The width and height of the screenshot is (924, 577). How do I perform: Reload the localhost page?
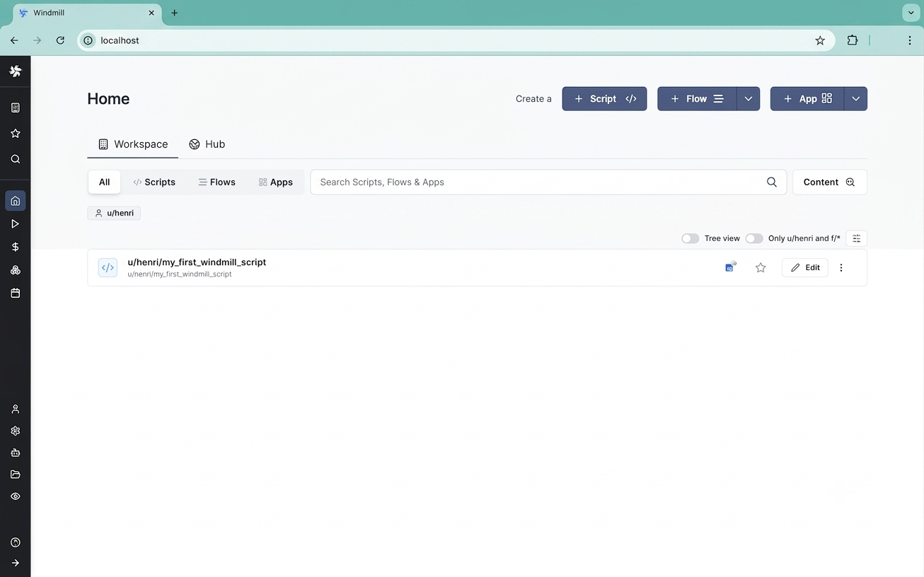60,40
